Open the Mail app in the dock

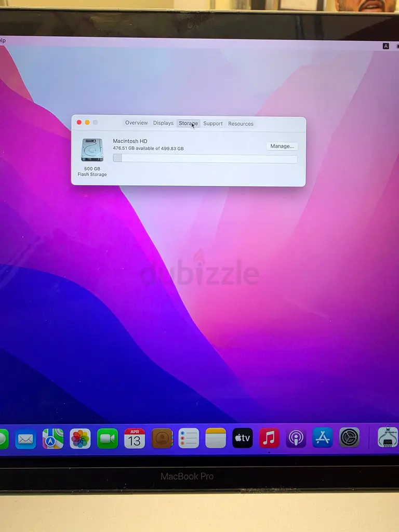click(25, 439)
